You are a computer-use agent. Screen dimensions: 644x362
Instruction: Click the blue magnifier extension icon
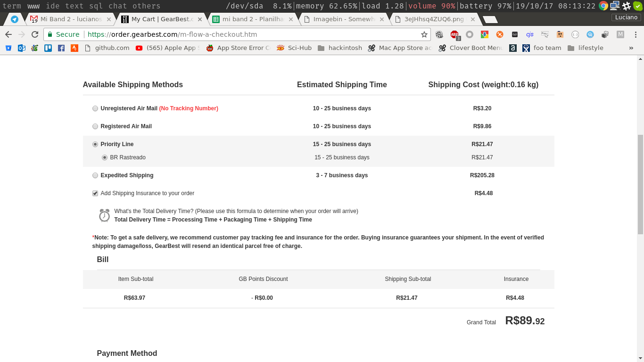(x=590, y=34)
